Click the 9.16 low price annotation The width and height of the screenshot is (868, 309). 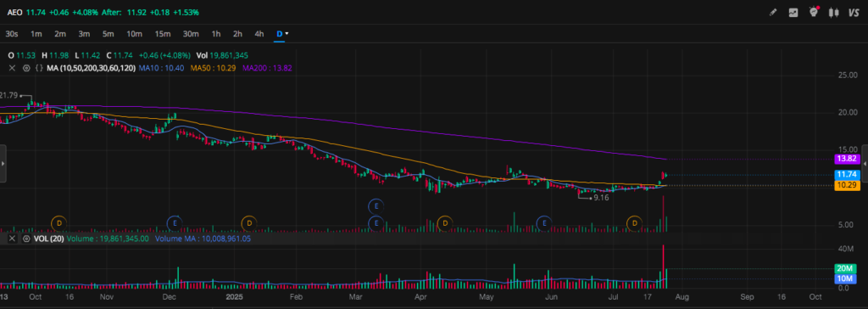click(x=601, y=198)
